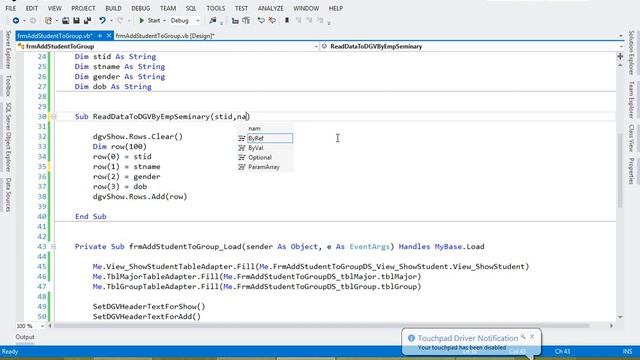Open the EDIT menu
This screenshot has height=360, width=640.
point(31,8)
